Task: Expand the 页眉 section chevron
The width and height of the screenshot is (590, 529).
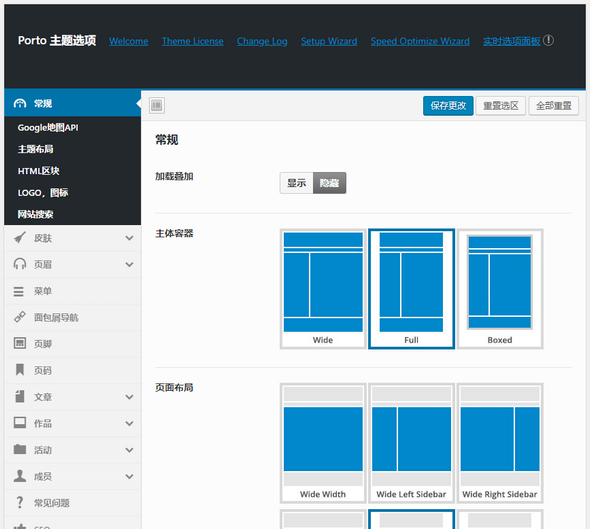Action: click(x=129, y=264)
